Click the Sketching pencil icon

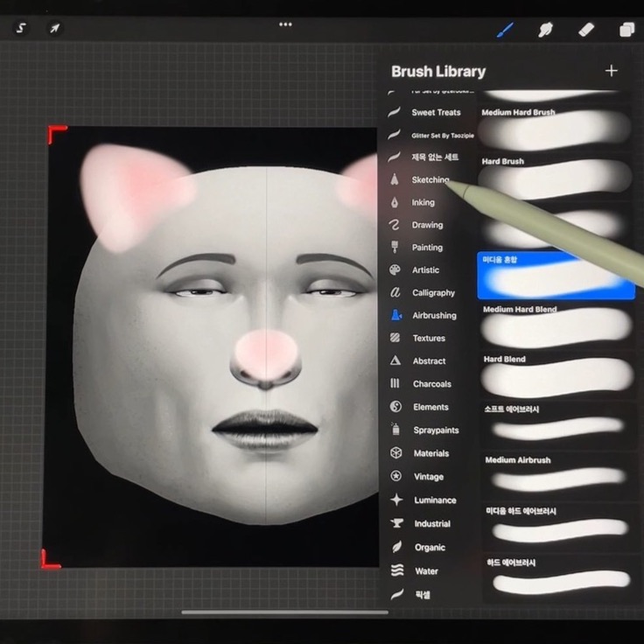pyautogui.click(x=395, y=179)
